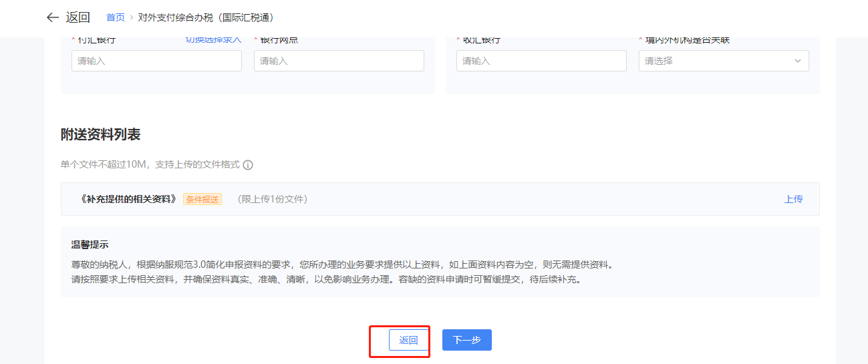This screenshot has width=868, height=364.
Task: Click the back arrow icon in header
Action: (53, 17)
